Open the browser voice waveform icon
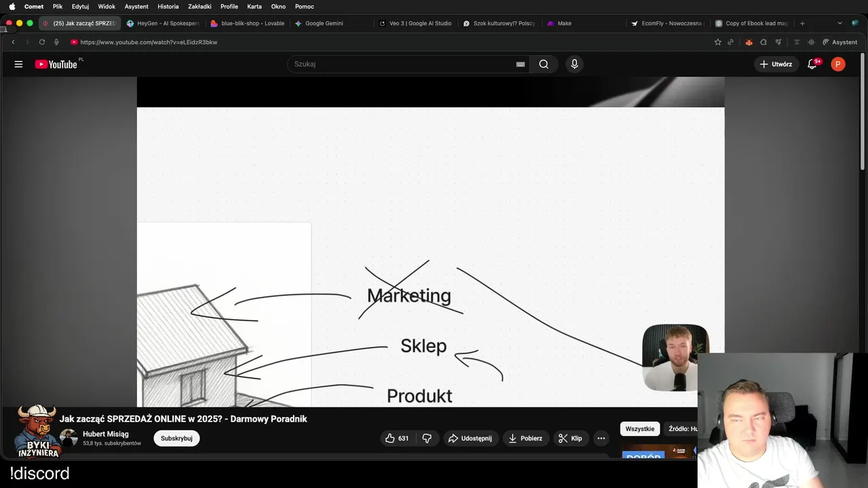This screenshot has width=868, height=488. point(811,42)
